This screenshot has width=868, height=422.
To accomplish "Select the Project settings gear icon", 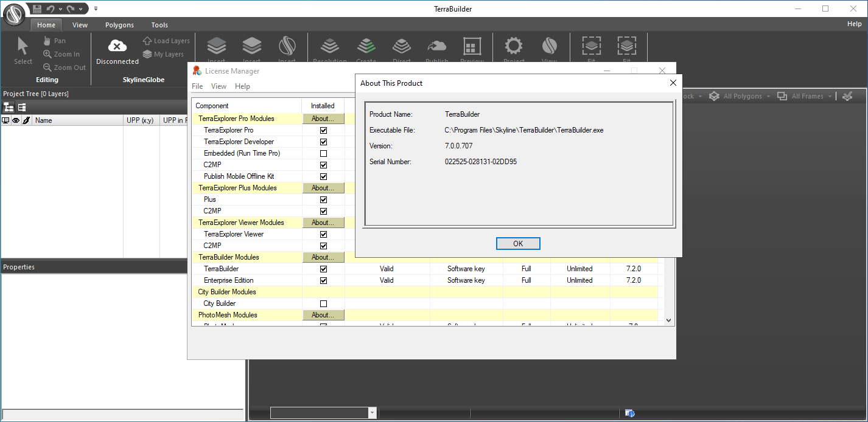I will click(514, 46).
